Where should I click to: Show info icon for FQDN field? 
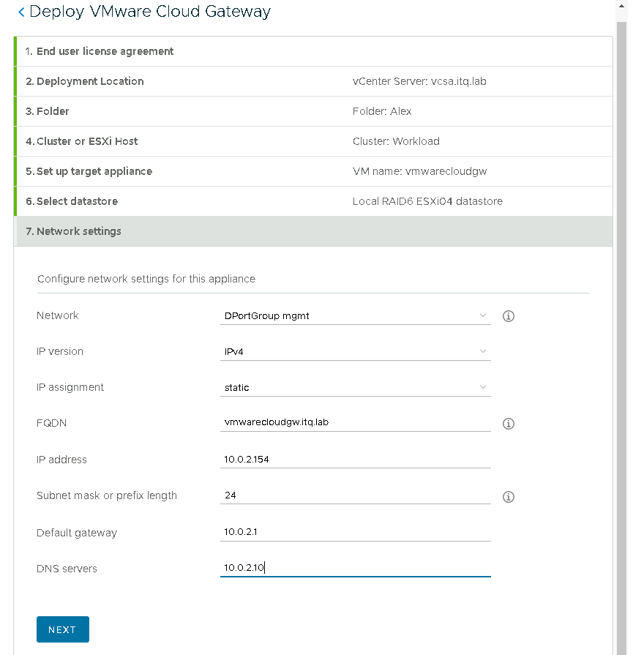coord(509,424)
